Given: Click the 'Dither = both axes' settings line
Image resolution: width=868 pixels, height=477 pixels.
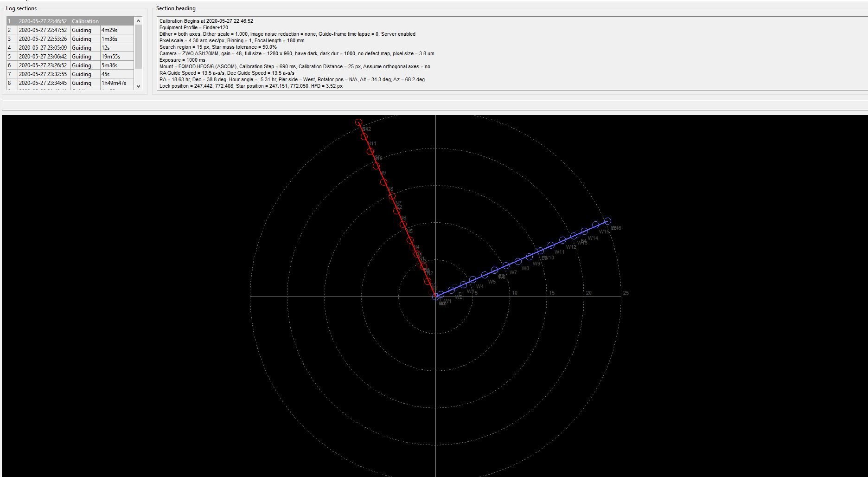Looking at the screenshot, I should tap(287, 34).
